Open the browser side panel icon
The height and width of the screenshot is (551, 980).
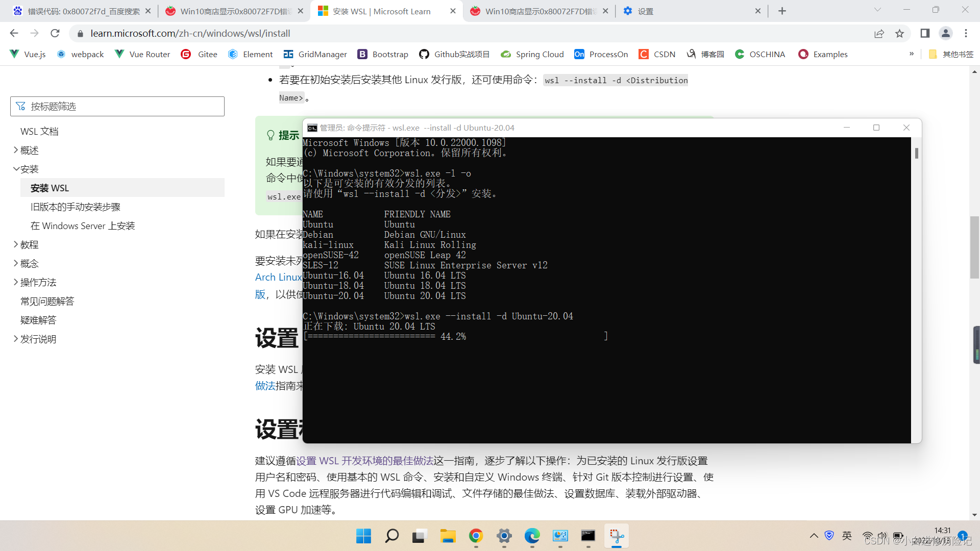[924, 33]
